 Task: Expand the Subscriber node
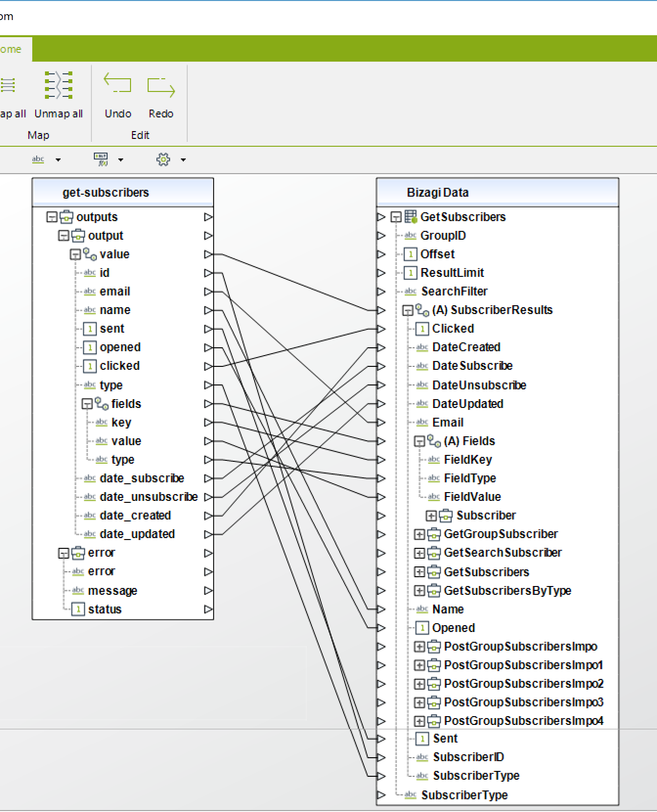point(431,516)
